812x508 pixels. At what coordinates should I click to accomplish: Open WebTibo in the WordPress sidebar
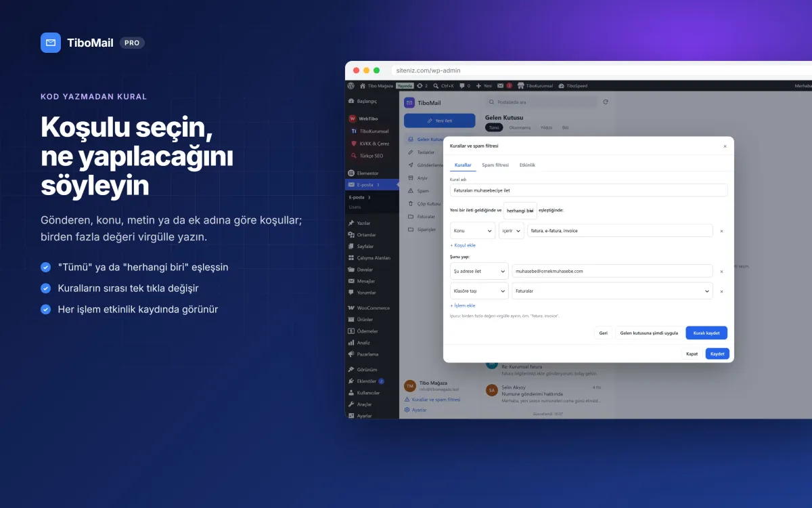point(371,119)
